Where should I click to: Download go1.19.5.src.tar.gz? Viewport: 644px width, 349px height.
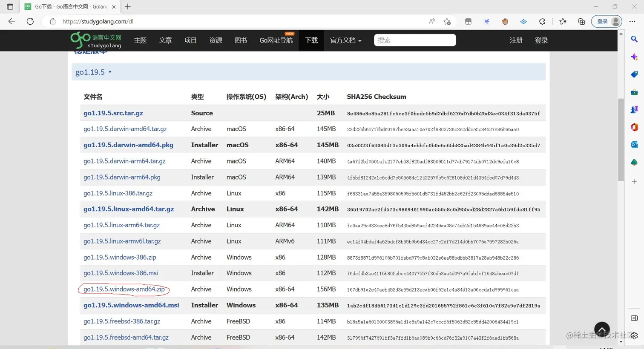click(113, 113)
